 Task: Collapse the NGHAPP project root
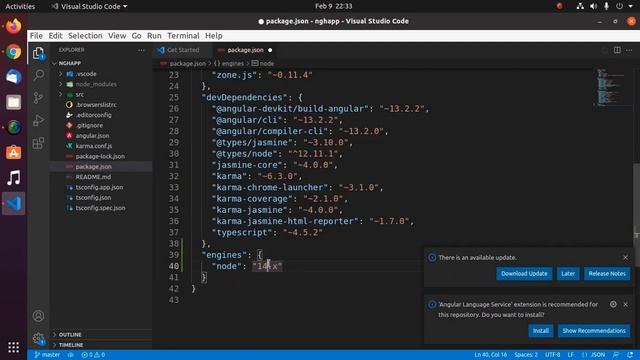54,63
